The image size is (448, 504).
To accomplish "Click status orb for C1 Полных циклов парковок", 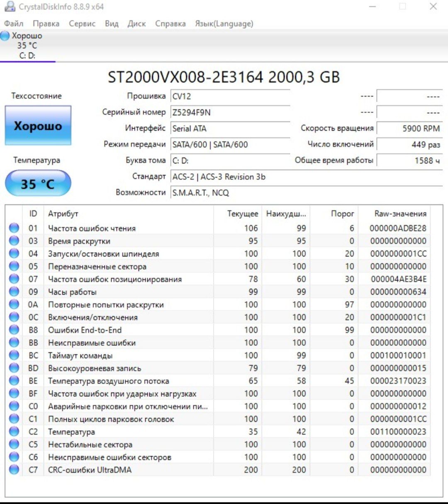I will click(14, 419).
